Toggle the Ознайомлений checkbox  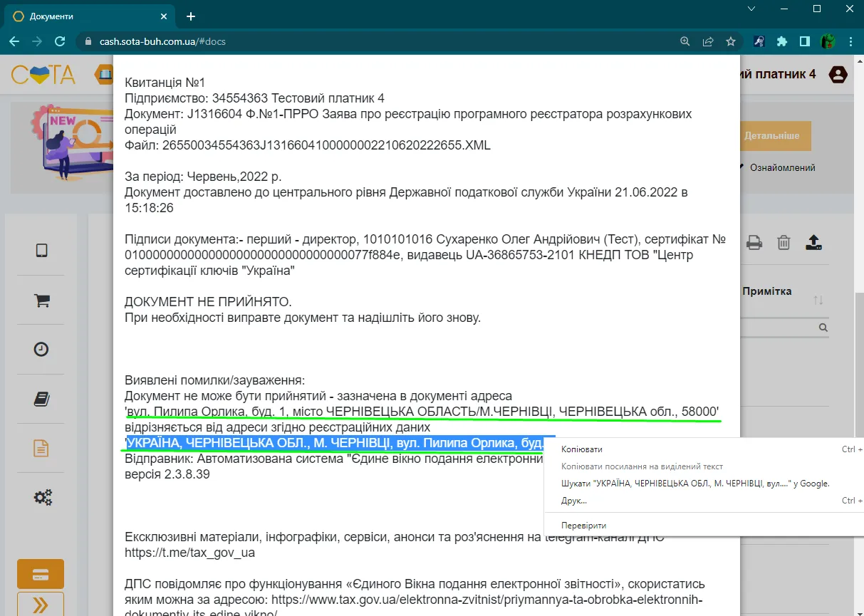tap(741, 168)
